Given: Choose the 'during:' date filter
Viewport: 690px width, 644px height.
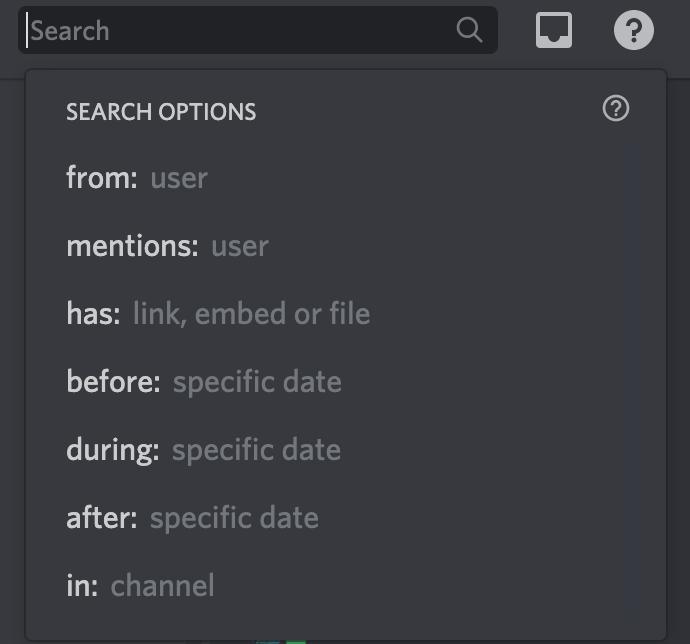Looking at the screenshot, I should pyautogui.click(x=346, y=449).
